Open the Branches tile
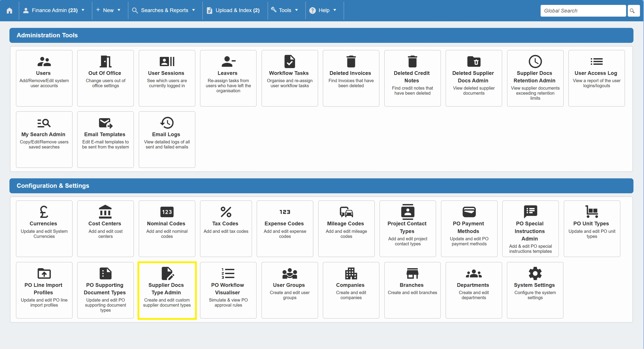Screen dimensions: 644x349 click(412, 290)
